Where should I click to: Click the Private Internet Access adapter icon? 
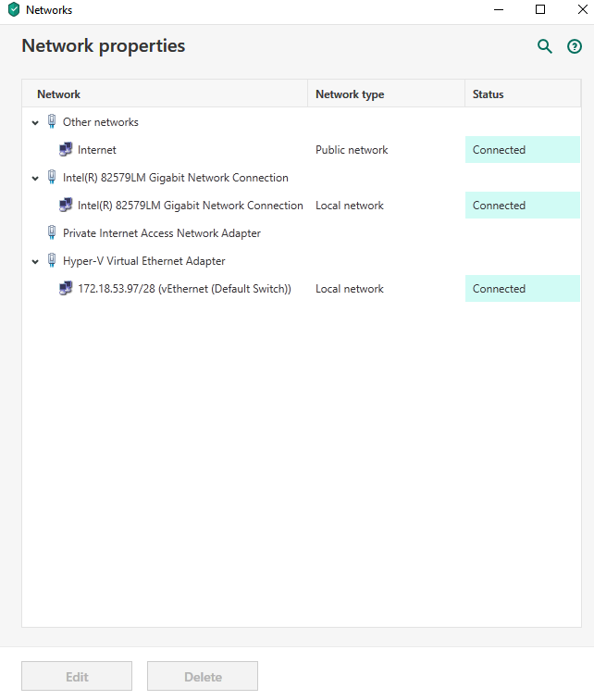click(51, 233)
